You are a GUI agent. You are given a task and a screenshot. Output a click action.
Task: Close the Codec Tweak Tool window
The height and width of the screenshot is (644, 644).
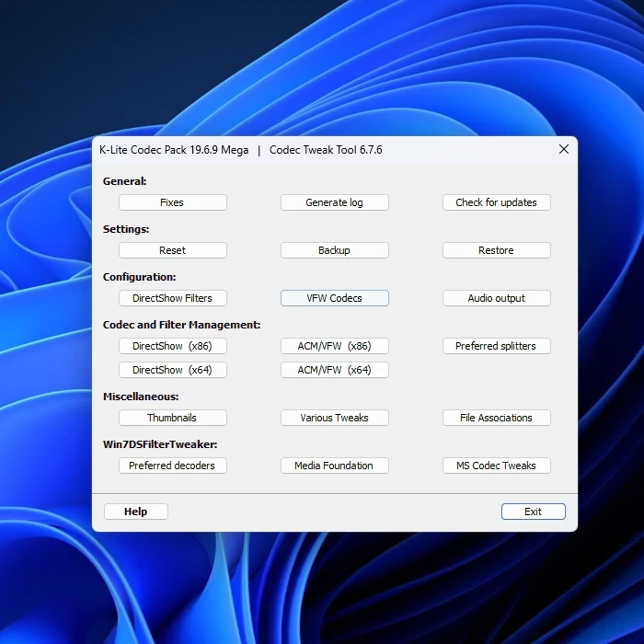pyautogui.click(x=563, y=149)
